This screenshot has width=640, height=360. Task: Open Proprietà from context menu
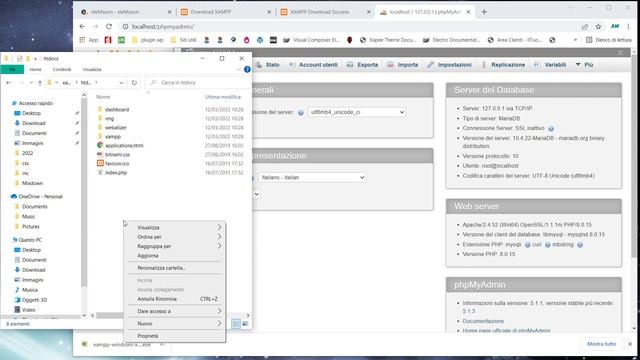point(175,336)
